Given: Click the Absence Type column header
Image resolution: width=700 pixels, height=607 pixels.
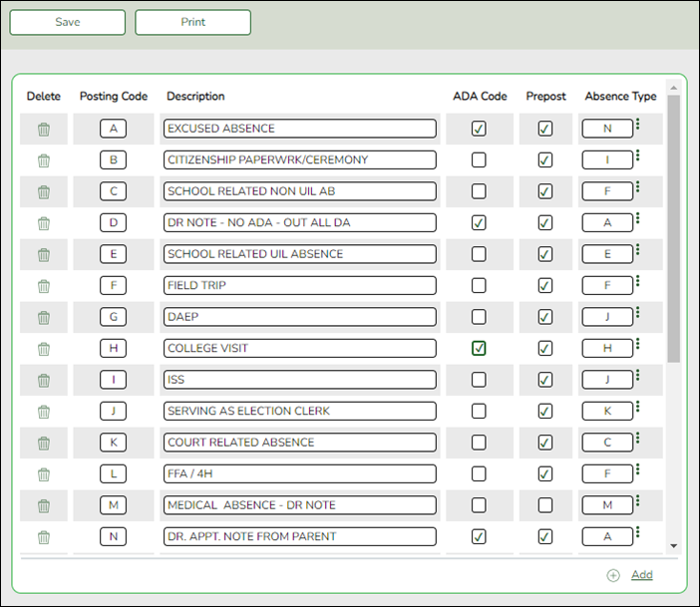Looking at the screenshot, I should pos(620,96).
